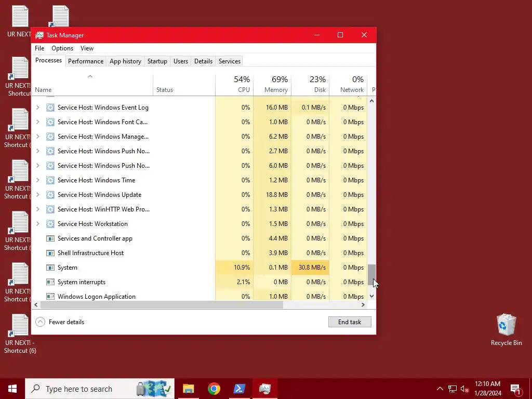Viewport: 532px width, 399px height.
Task: Sort processes by Status column header
Action: click(184, 85)
